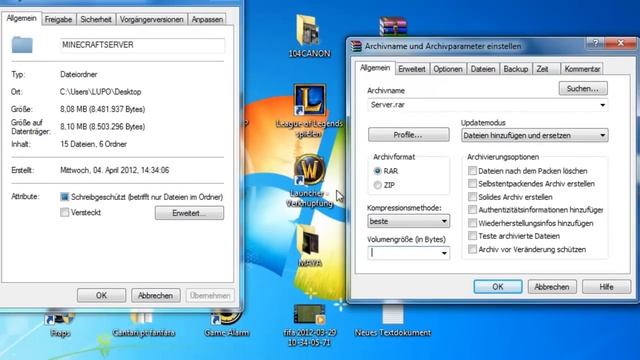The image size is (640, 360).
Task: Click the text 15 Dateien, 6 Ordner
Action: coord(93,144)
